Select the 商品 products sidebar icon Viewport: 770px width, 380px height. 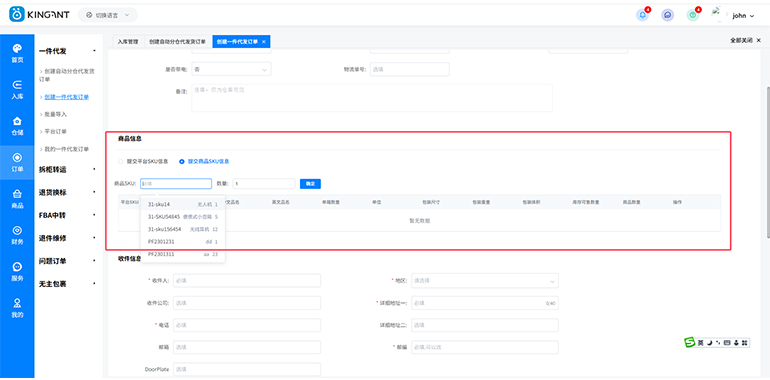coord(17,199)
